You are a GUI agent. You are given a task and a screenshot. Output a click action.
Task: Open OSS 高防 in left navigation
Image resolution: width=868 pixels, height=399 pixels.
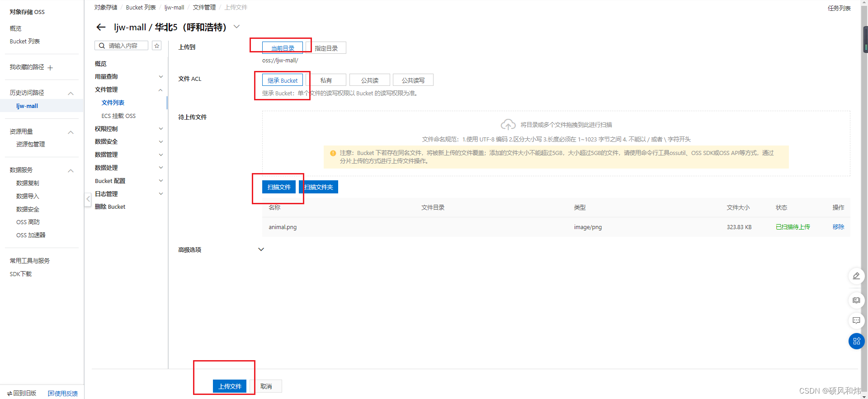point(28,222)
